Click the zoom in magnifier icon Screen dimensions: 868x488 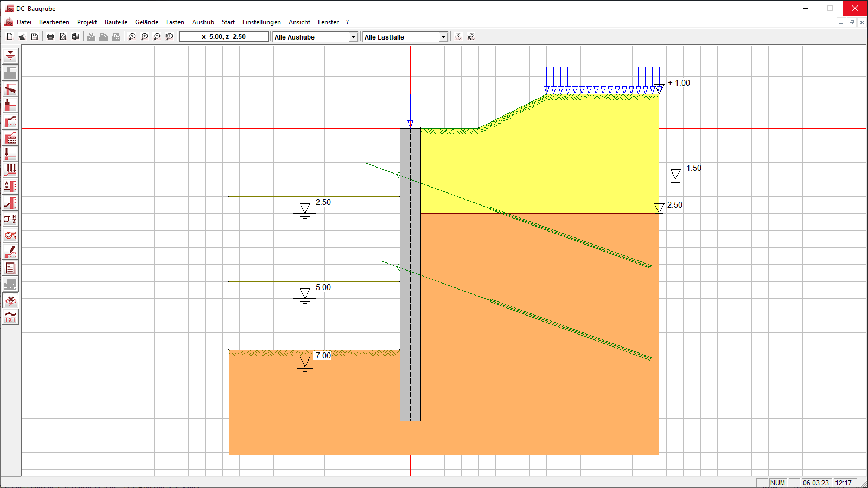click(144, 37)
